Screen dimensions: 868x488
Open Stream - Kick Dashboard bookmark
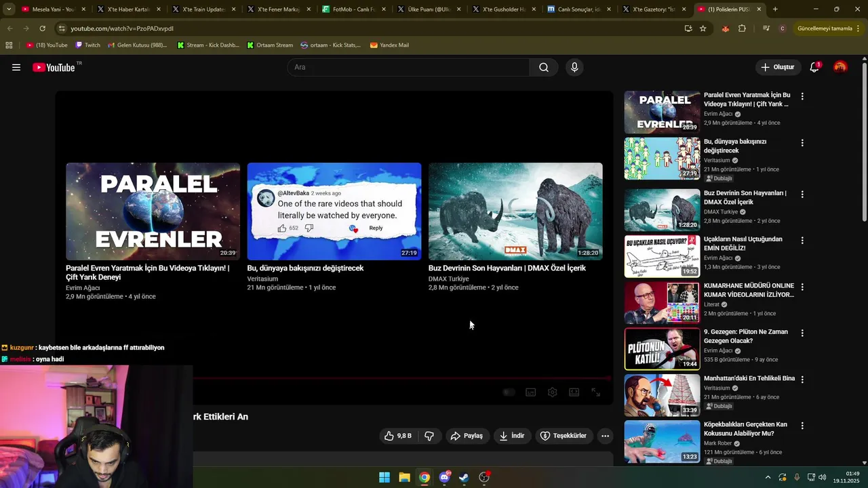click(x=208, y=45)
